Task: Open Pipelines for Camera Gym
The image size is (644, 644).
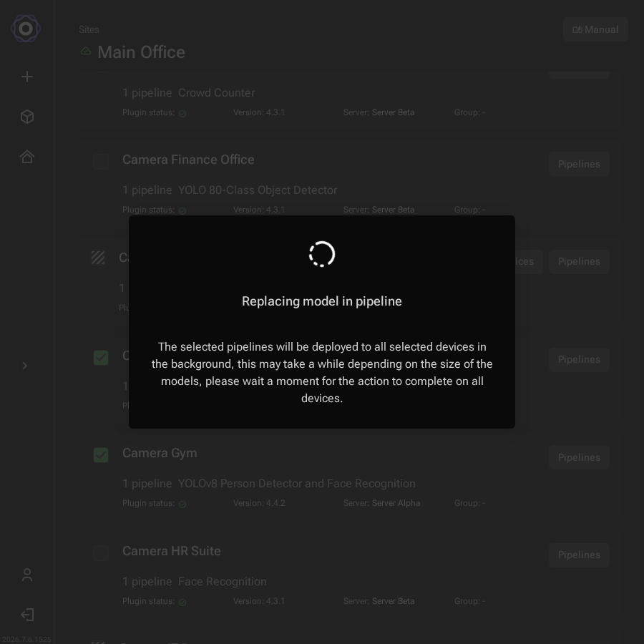Action: click(579, 457)
